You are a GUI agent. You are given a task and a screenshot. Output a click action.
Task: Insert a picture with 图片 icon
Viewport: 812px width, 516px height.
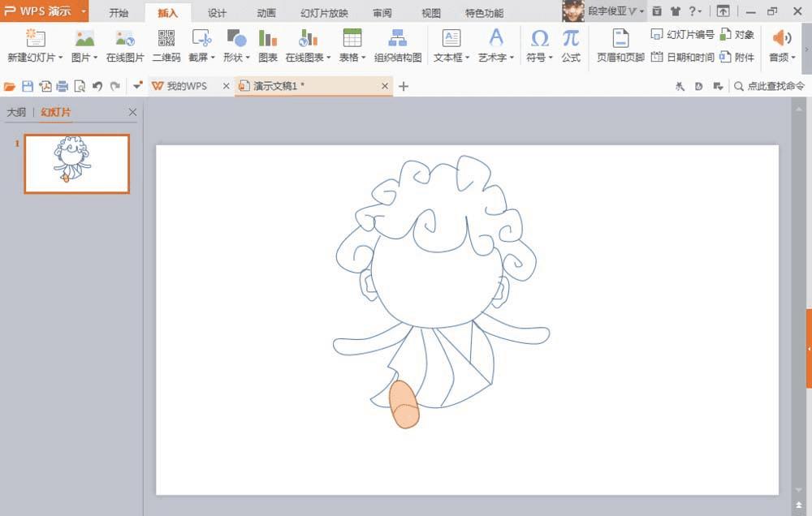(84, 38)
